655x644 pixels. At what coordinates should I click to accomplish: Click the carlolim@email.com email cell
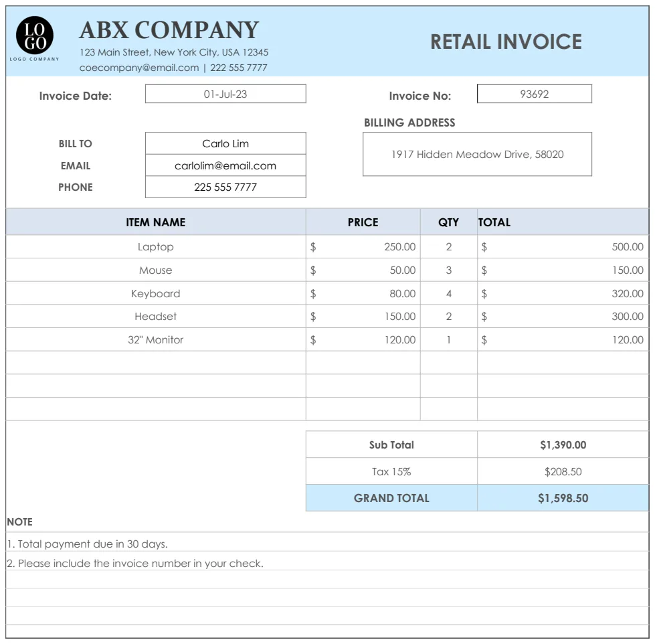point(225,165)
